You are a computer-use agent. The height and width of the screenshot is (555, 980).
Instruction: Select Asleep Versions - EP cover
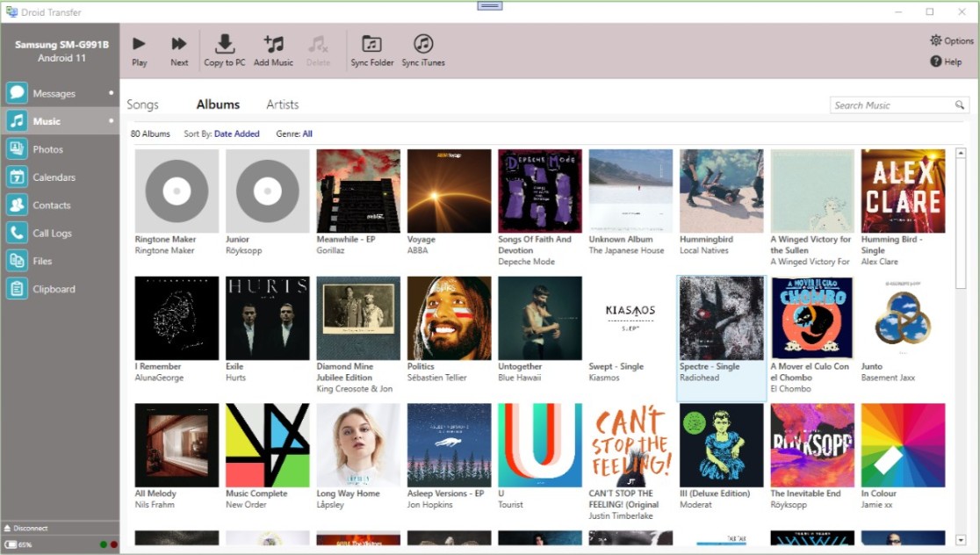tap(450, 445)
